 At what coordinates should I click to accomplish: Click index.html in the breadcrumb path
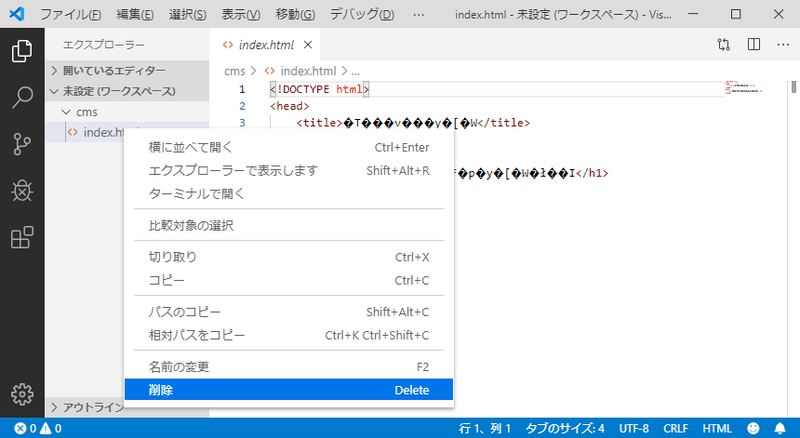tap(308, 71)
